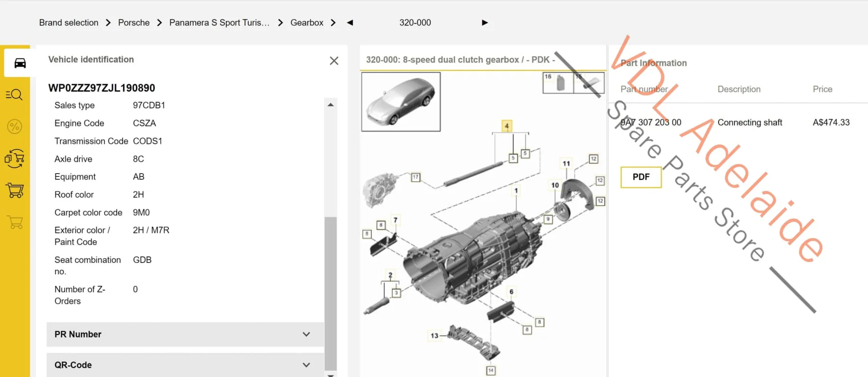The image size is (868, 377).
Task: Select callout 9 next to the round seal
Action: [548, 219]
